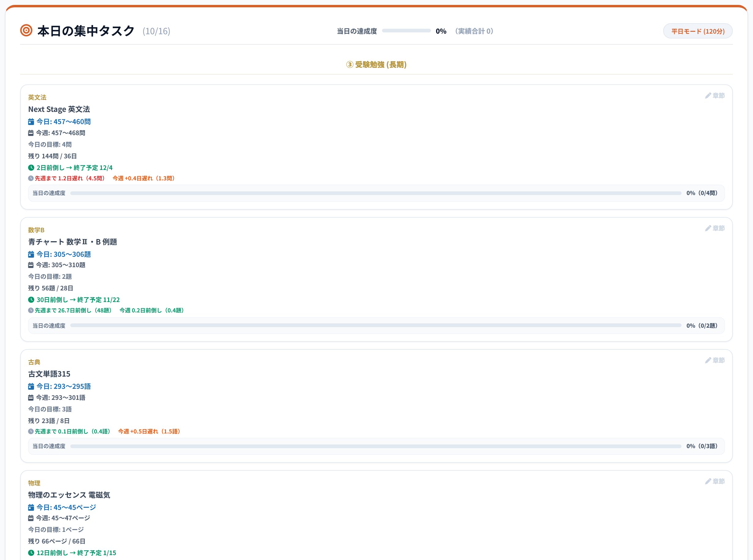753x560 pixels.
Task: Click the 物理のエッセンス 電磁気 title
Action: click(69, 495)
